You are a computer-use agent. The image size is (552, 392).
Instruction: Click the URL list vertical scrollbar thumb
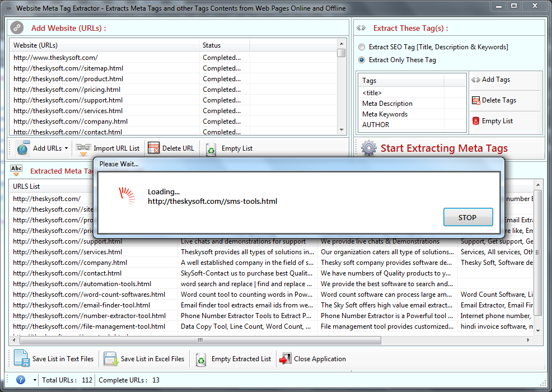point(341,53)
